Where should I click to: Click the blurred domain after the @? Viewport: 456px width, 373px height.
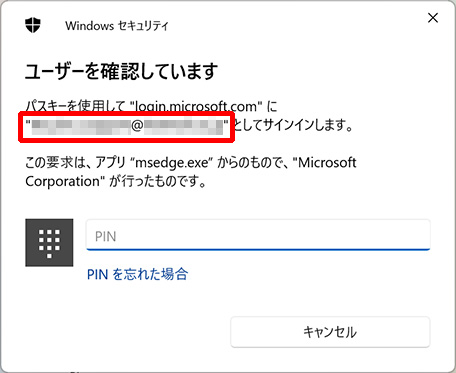pyautogui.click(x=183, y=127)
